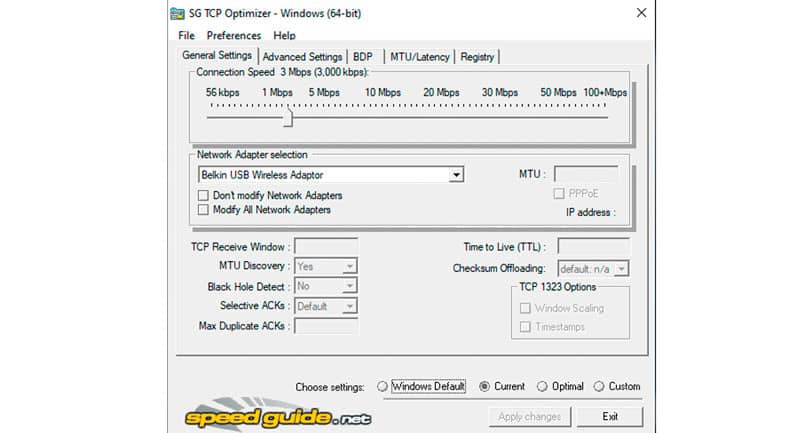Toggle the Window Scaling checkbox
This screenshot has height=433, width=806.
(525, 308)
